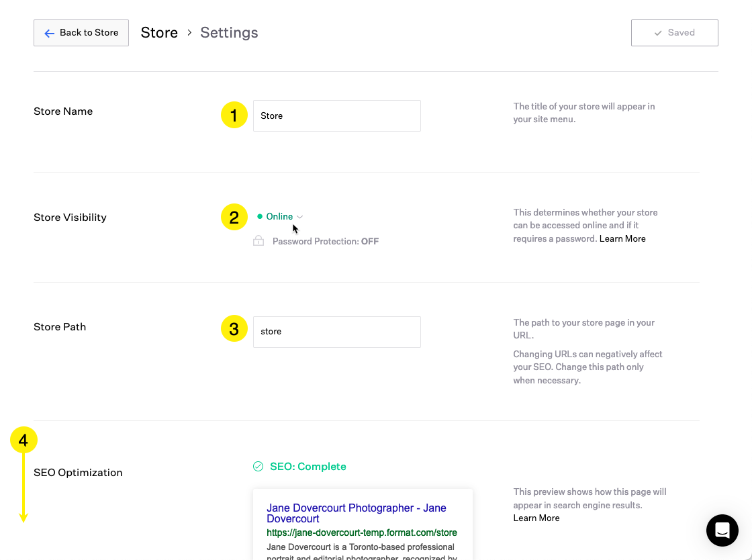Click the SEO Complete checkmark icon

click(257, 466)
